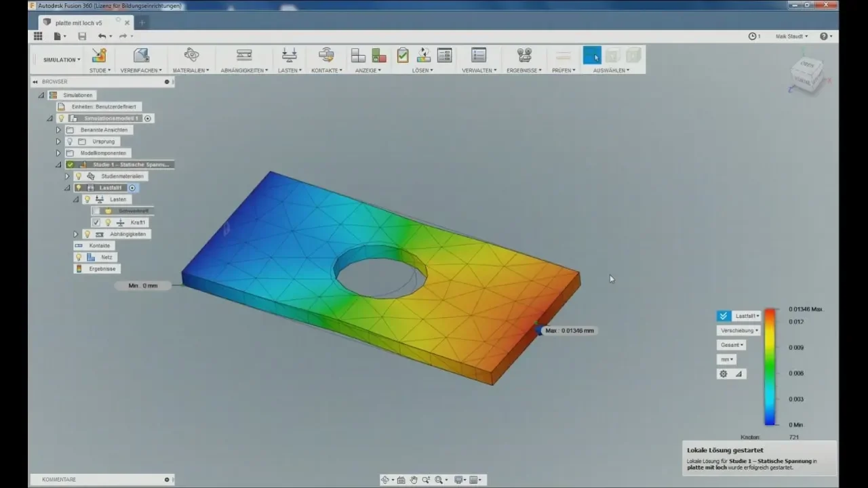Open the STUDIE menu
Screen dimensions: 868x488
100,70
